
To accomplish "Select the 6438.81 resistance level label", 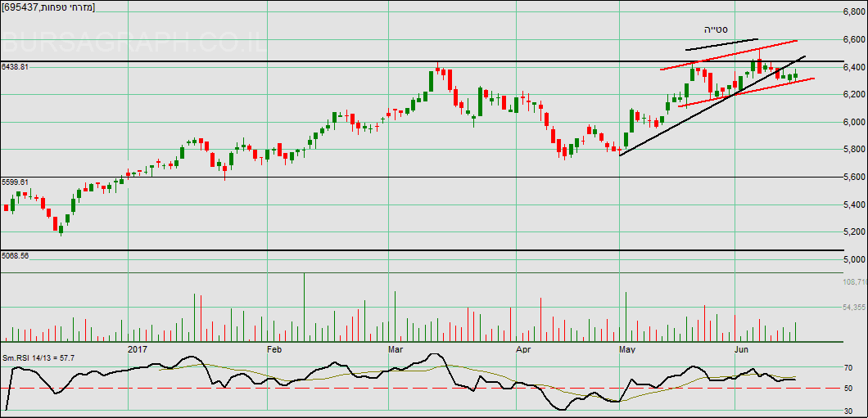I will pyautogui.click(x=15, y=66).
